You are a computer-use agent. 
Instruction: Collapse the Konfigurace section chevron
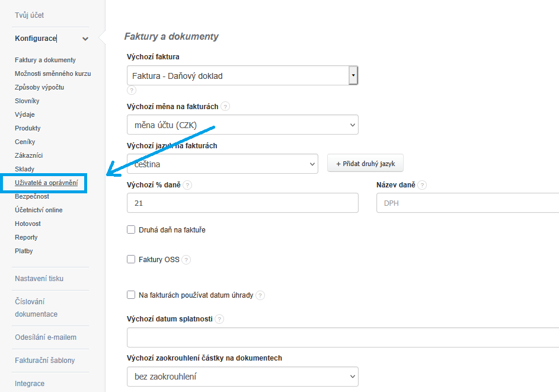point(85,39)
